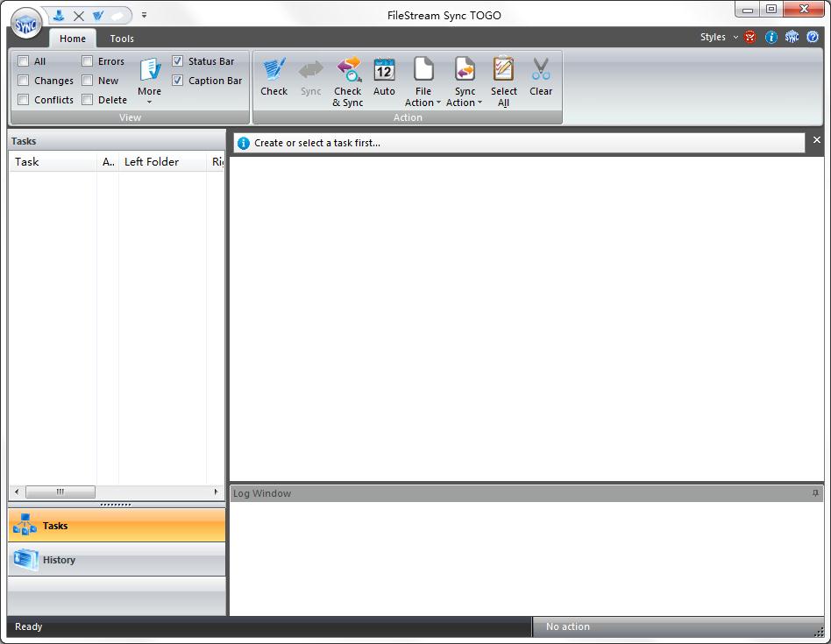This screenshot has height=644, width=831.
Task: Click the Tasks network icon in navigation pane
Action: (25, 525)
